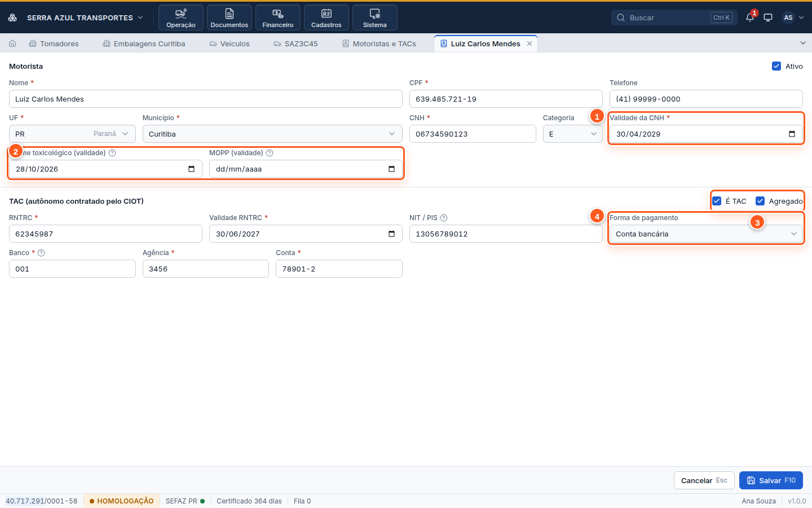812x508 pixels.
Task: Click the monitor icon in header
Action: tap(768, 17)
